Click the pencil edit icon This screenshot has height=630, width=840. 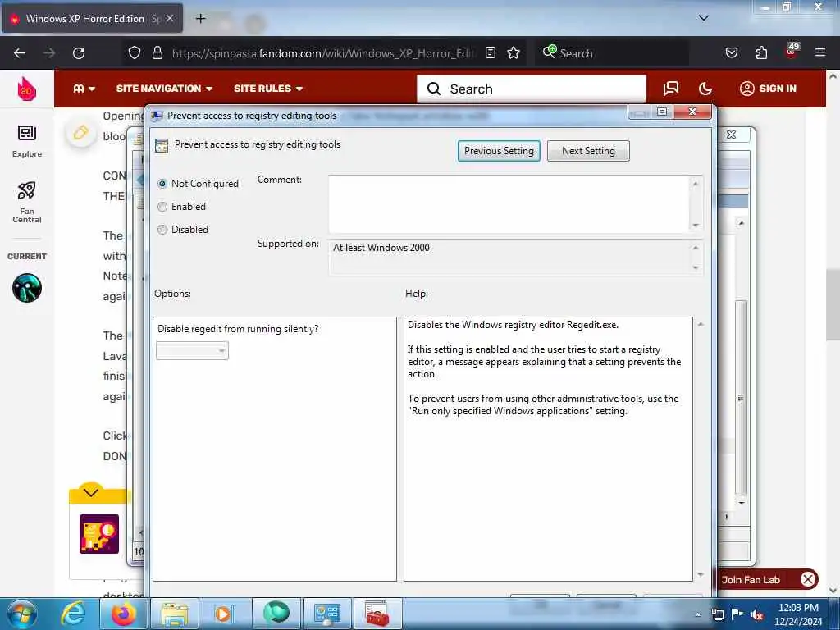click(x=81, y=132)
